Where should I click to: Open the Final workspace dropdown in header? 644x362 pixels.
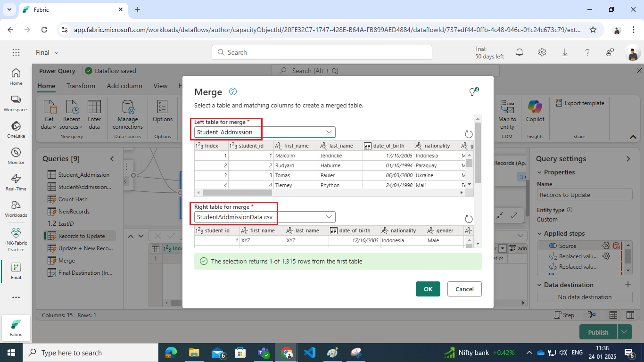[47, 52]
